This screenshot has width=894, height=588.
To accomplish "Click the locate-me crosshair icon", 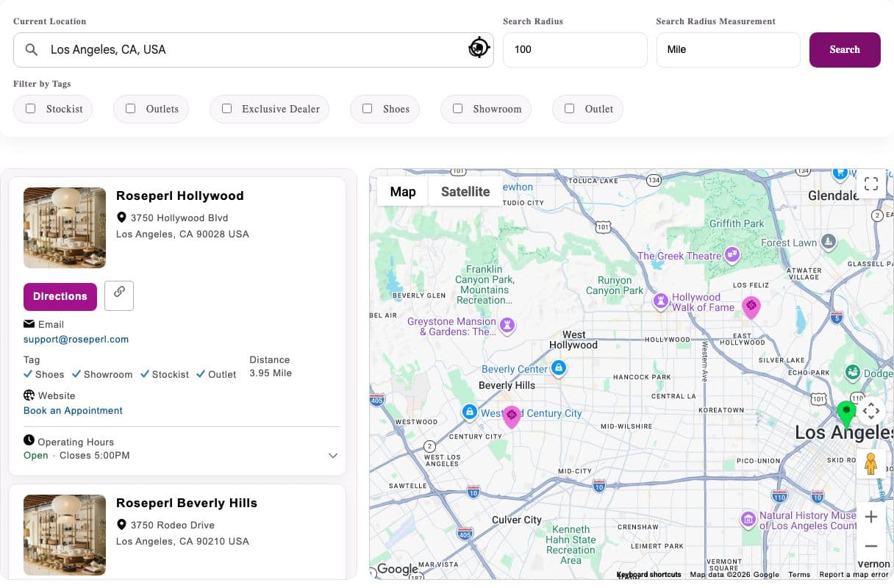I will 479,49.
